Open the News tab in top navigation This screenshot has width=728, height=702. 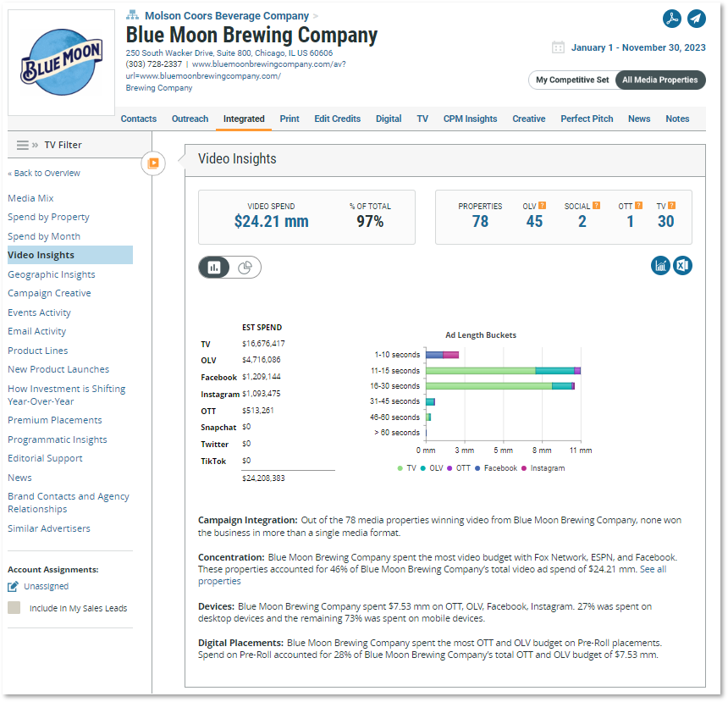639,119
